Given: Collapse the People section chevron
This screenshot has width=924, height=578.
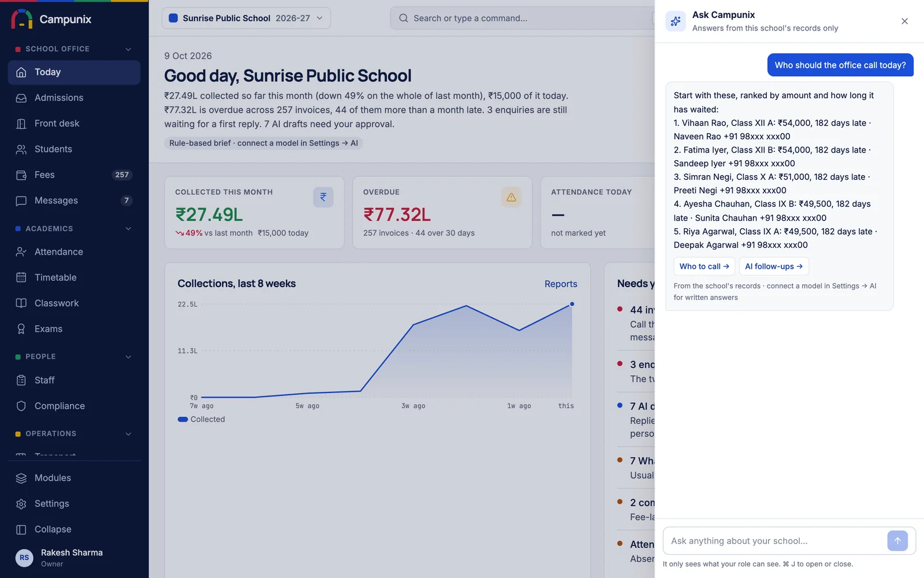Looking at the screenshot, I should pos(128,357).
